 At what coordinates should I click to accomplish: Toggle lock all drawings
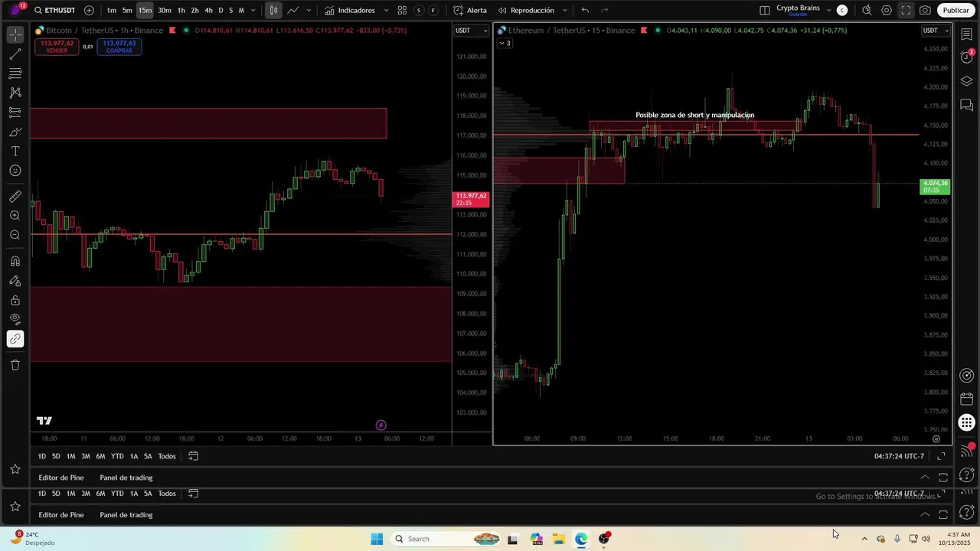15,300
